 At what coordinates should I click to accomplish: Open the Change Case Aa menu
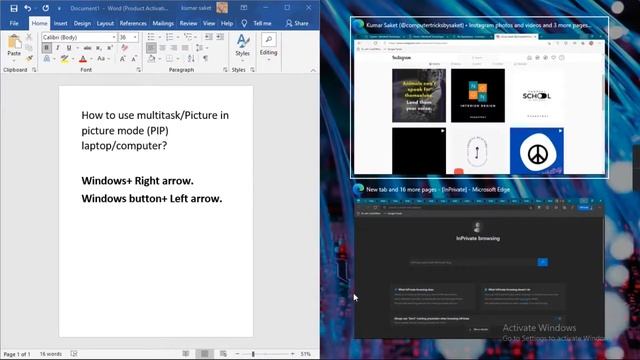coord(102,59)
